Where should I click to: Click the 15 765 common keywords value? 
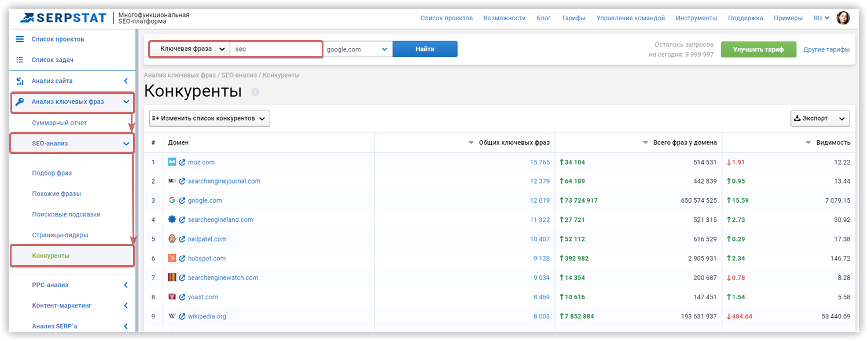[x=540, y=162]
